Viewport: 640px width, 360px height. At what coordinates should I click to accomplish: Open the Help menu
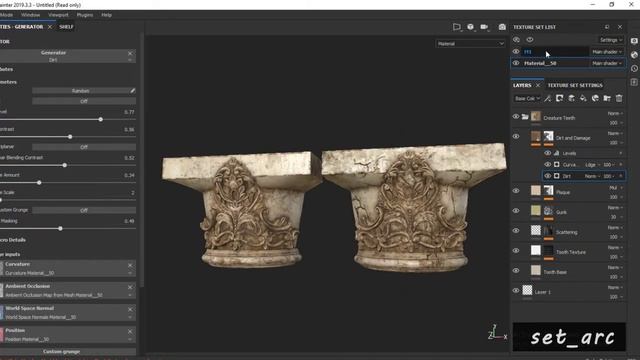[x=107, y=15]
